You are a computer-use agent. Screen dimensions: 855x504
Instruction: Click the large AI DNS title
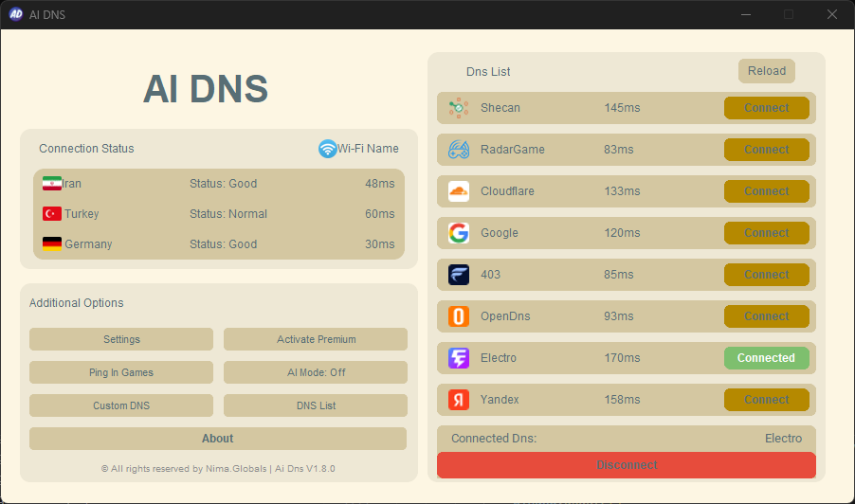pos(206,89)
